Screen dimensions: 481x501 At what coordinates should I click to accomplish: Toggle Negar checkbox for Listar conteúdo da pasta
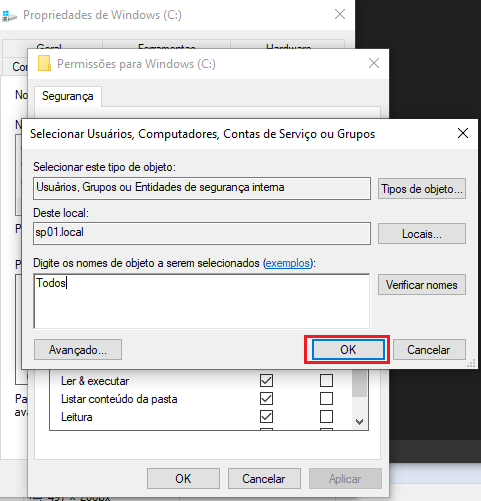coord(326,398)
